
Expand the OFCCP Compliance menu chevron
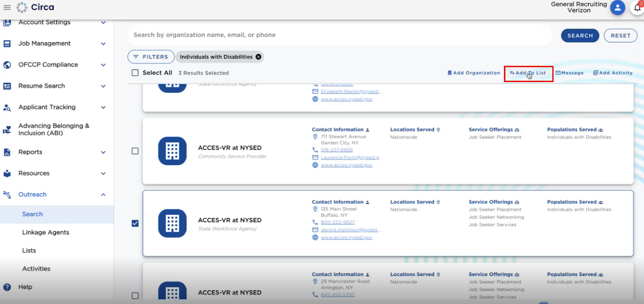tap(103, 65)
